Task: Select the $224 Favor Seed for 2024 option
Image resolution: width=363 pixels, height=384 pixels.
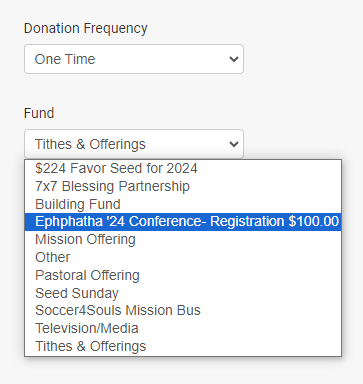Action: (183, 168)
